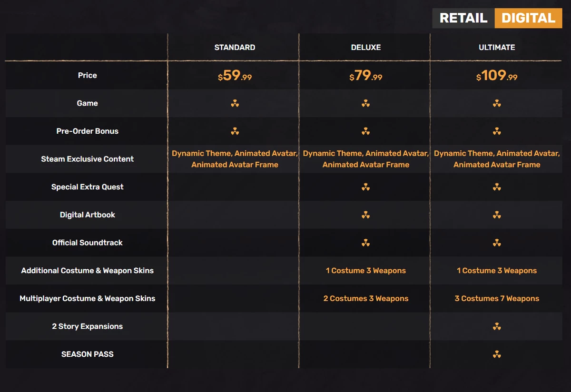The height and width of the screenshot is (392, 571).
Task: Click the Deluxe edition $79.99 price
Action: (365, 76)
